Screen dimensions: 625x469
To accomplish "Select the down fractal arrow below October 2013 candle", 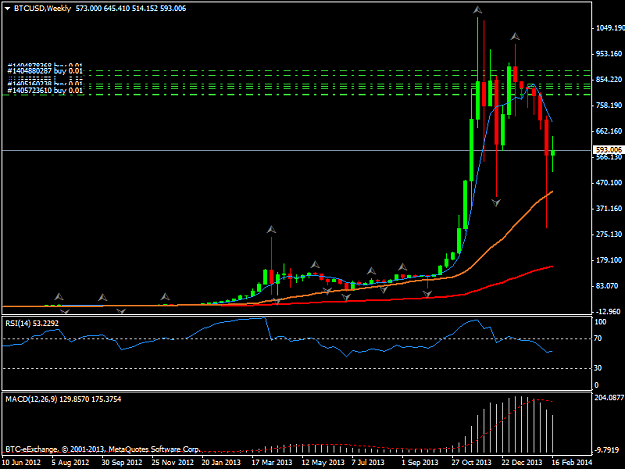I will coord(427,294).
